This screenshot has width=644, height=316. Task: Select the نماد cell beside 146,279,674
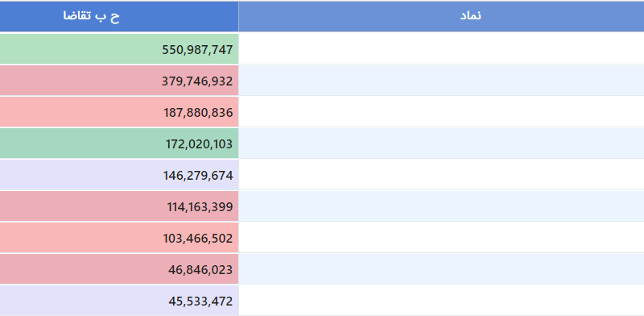(441, 175)
